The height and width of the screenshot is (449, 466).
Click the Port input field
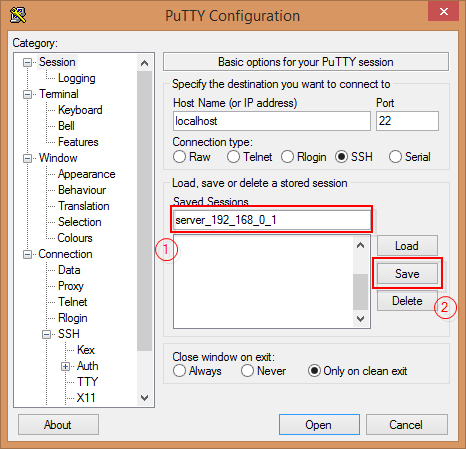pyautogui.click(x=407, y=121)
